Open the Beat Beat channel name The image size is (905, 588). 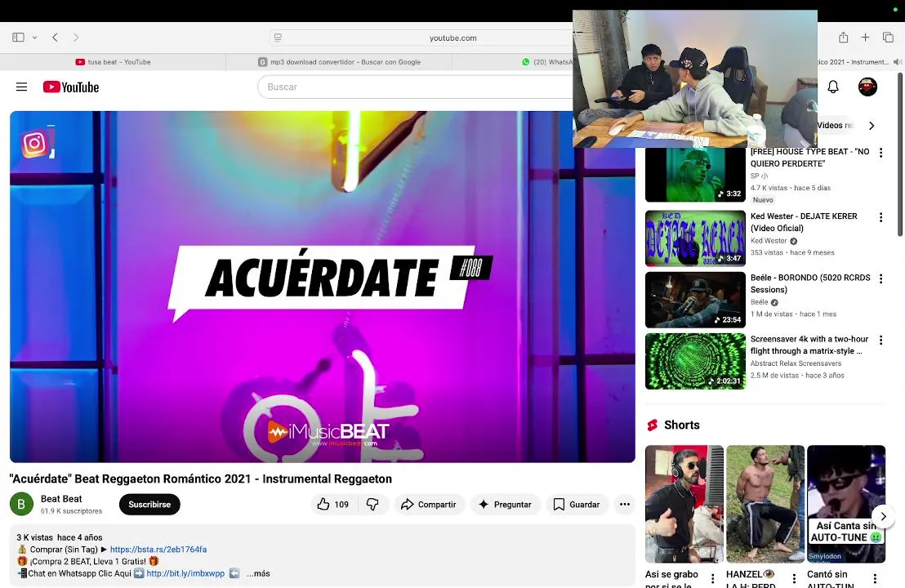point(61,498)
